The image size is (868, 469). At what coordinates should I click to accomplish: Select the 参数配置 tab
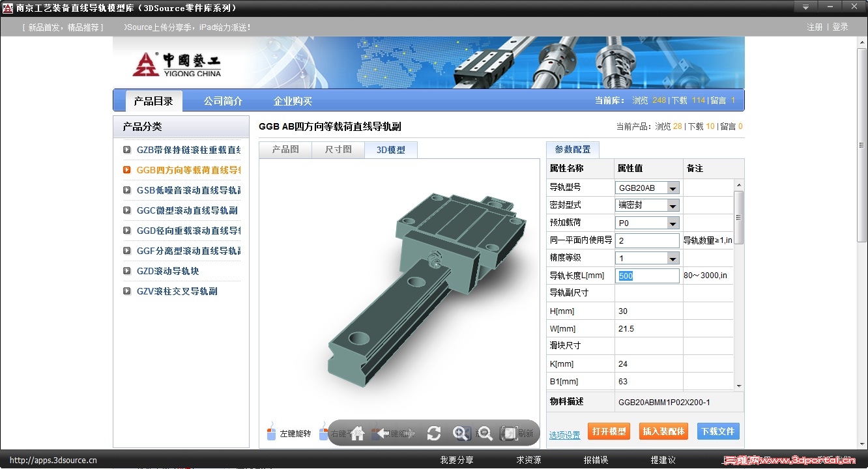(x=573, y=149)
